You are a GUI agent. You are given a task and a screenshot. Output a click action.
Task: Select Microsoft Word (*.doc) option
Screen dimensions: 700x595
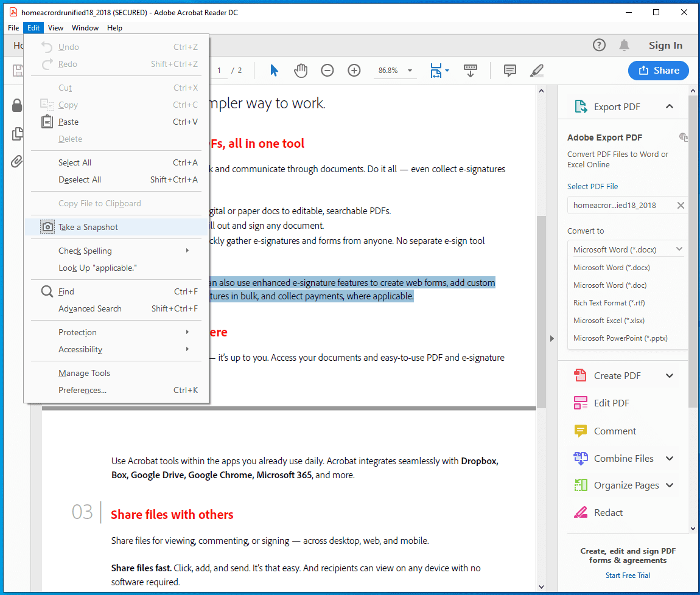(610, 285)
